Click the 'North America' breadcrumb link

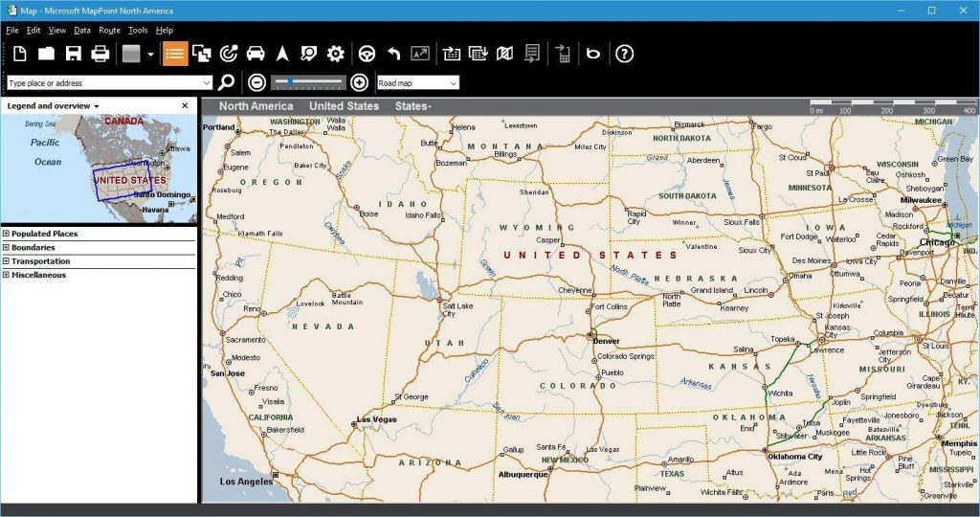point(256,106)
